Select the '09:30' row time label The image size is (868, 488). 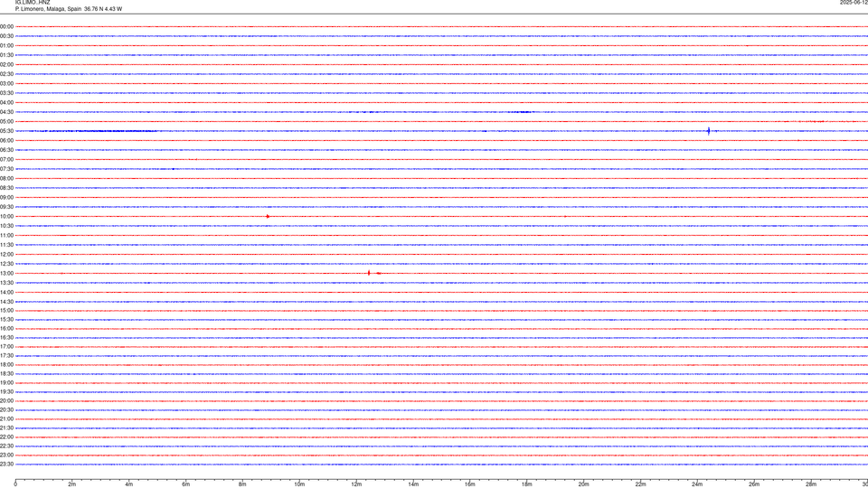(6, 207)
